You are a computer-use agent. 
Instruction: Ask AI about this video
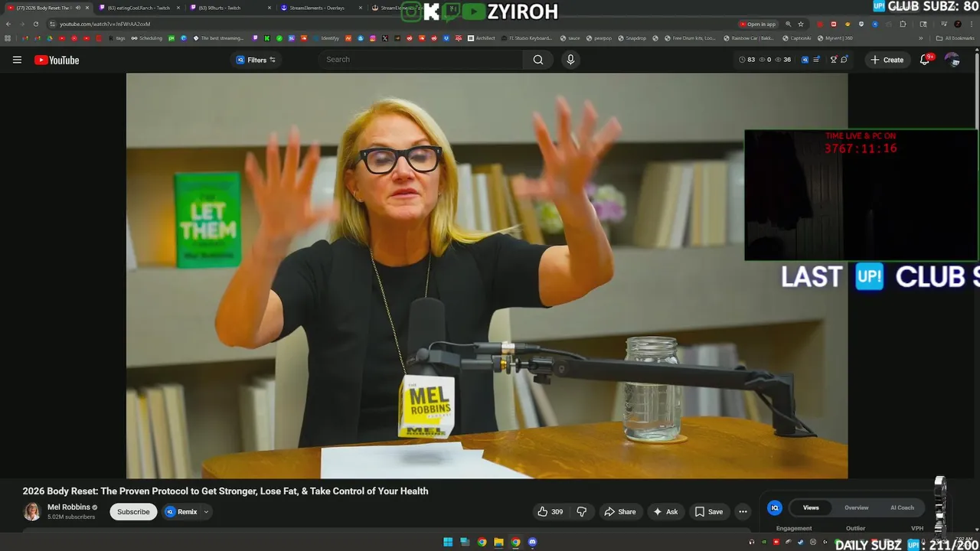665,512
